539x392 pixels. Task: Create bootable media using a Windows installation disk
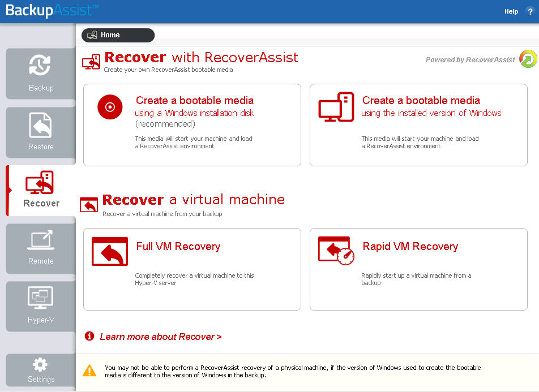pyautogui.click(x=192, y=125)
